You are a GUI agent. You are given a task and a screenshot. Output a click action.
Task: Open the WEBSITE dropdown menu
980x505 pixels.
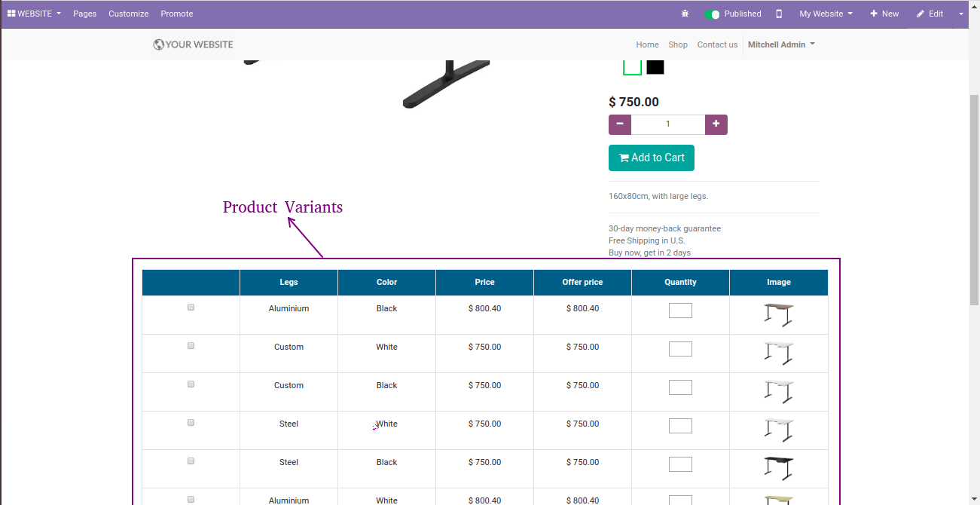coord(34,14)
